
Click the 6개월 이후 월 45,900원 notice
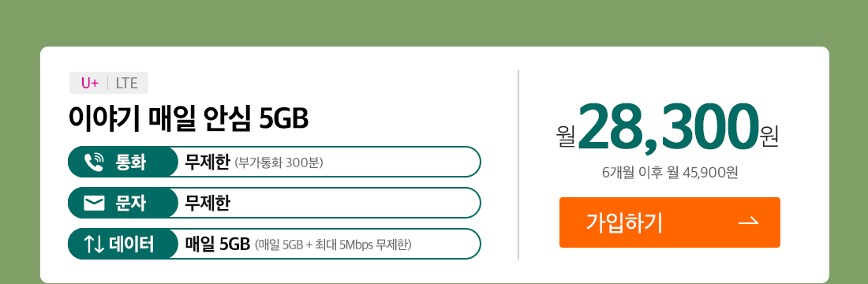click(670, 174)
